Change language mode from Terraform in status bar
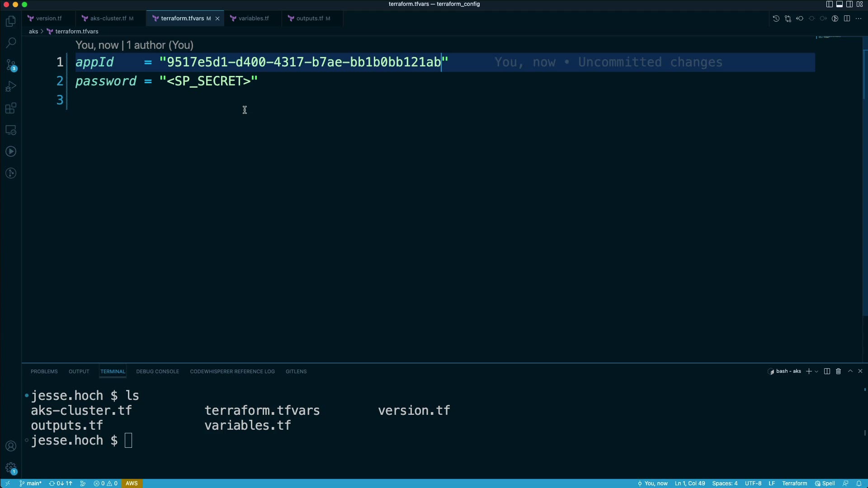Viewport: 868px width, 488px height. [x=794, y=483]
